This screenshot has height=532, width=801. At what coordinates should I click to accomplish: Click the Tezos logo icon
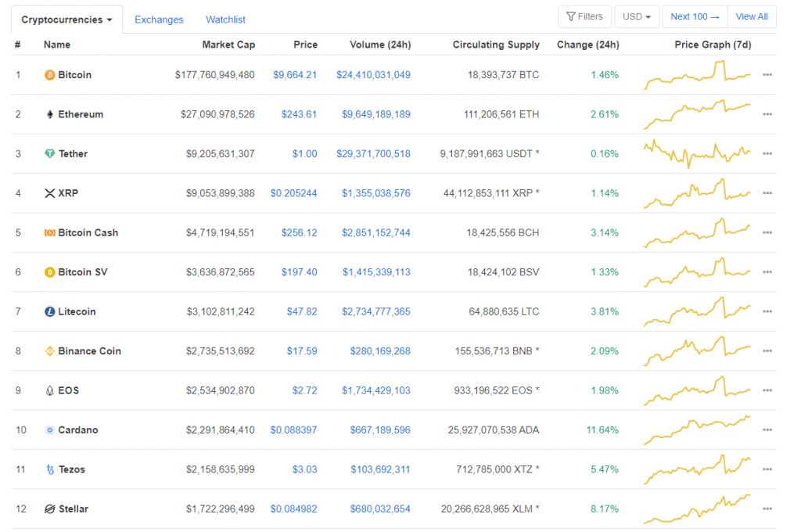[x=50, y=469]
